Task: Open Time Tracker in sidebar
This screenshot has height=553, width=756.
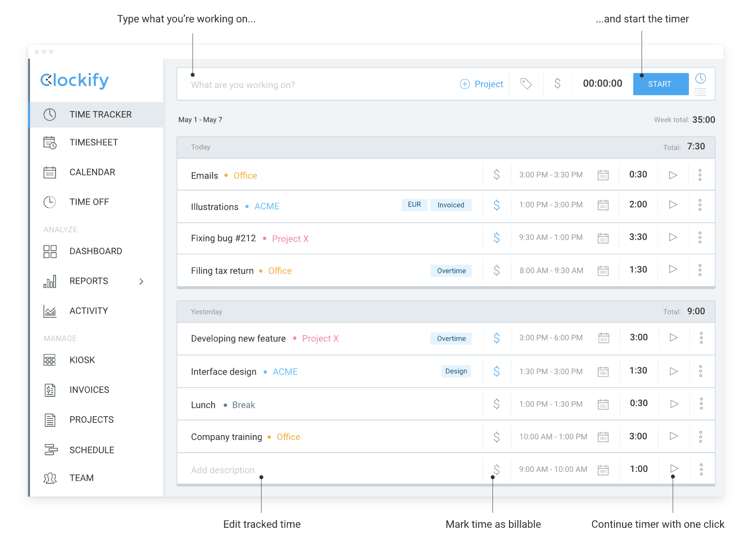Action: pos(97,114)
